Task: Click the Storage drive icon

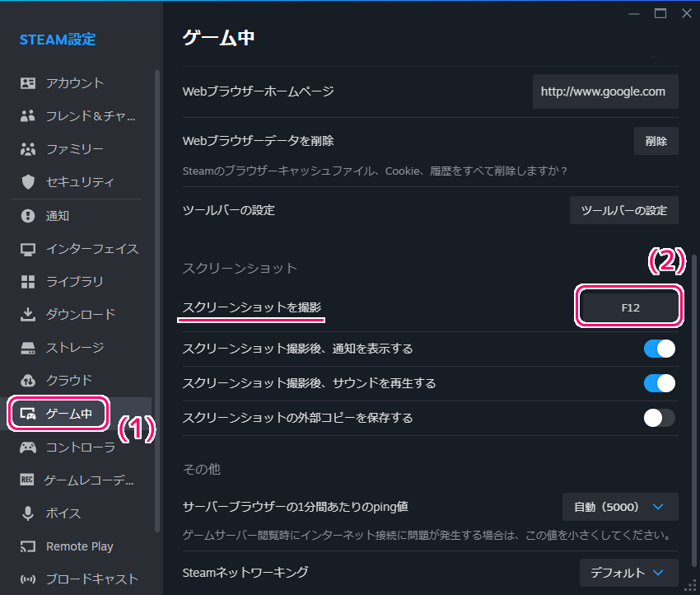Action: [28, 348]
